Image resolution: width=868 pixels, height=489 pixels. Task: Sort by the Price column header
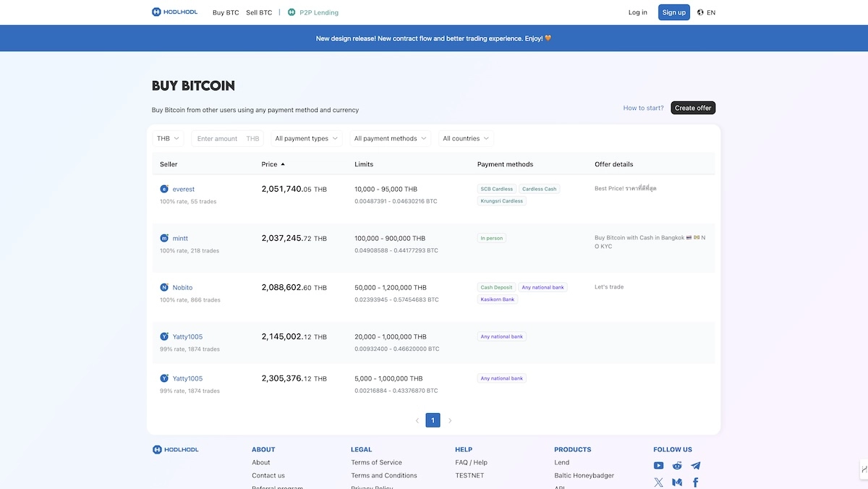tap(273, 164)
